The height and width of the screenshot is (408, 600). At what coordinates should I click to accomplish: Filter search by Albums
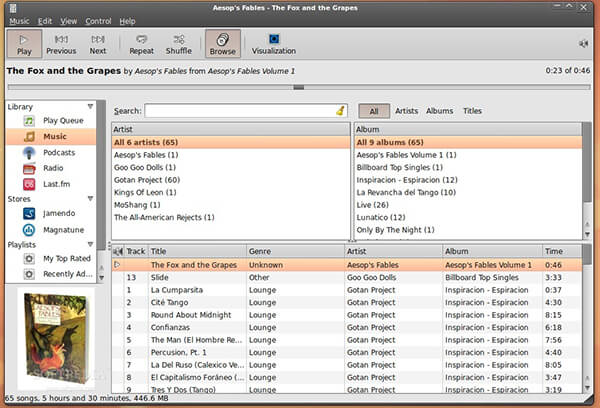point(440,111)
